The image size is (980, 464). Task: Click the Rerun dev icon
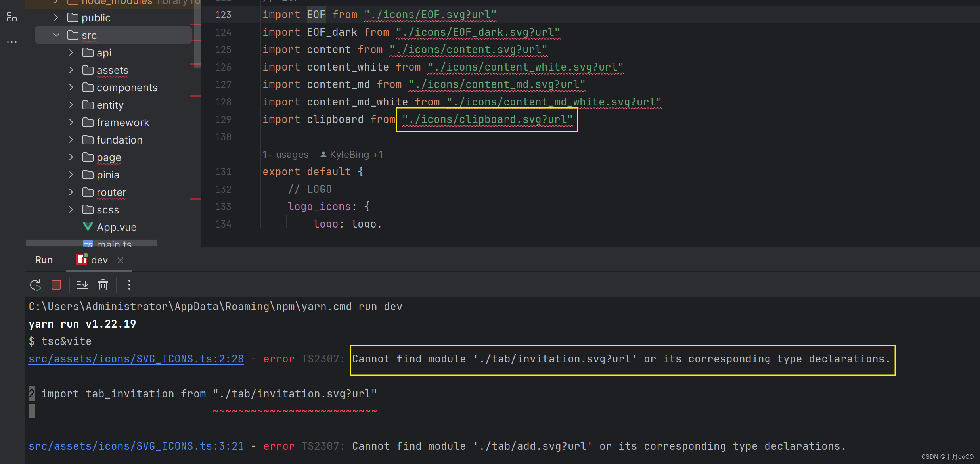(35, 285)
